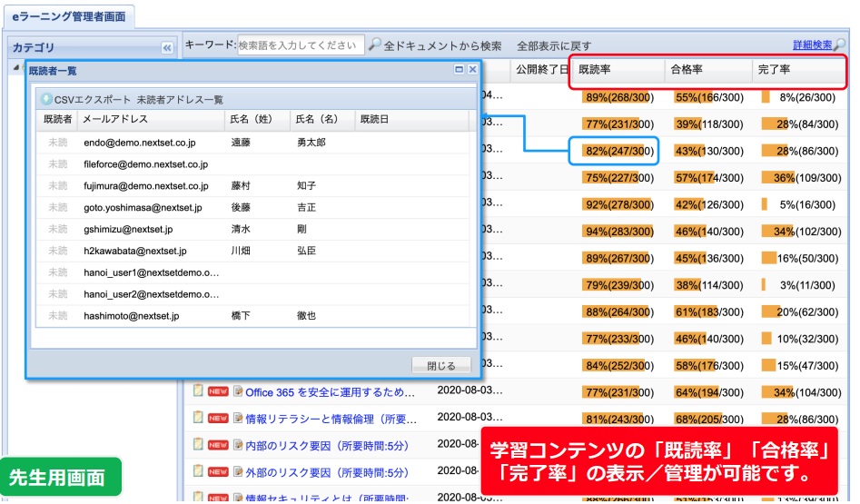This screenshot has width=860, height=504.
Task: Collapse the カテゴリ panel with double-chevron icon
Action: pyautogui.click(x=167, y=48)
